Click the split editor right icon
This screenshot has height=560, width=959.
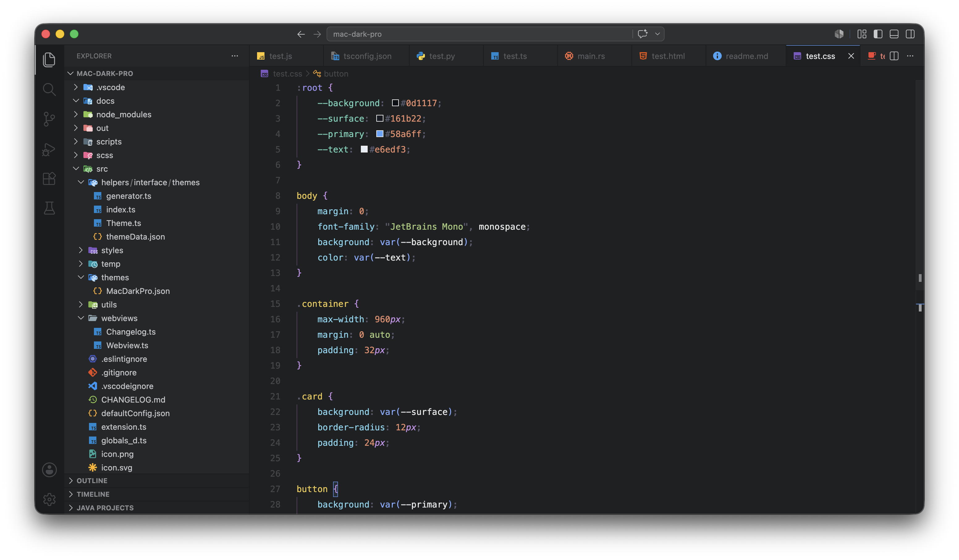pyautogui.click(x=894, y=56)
